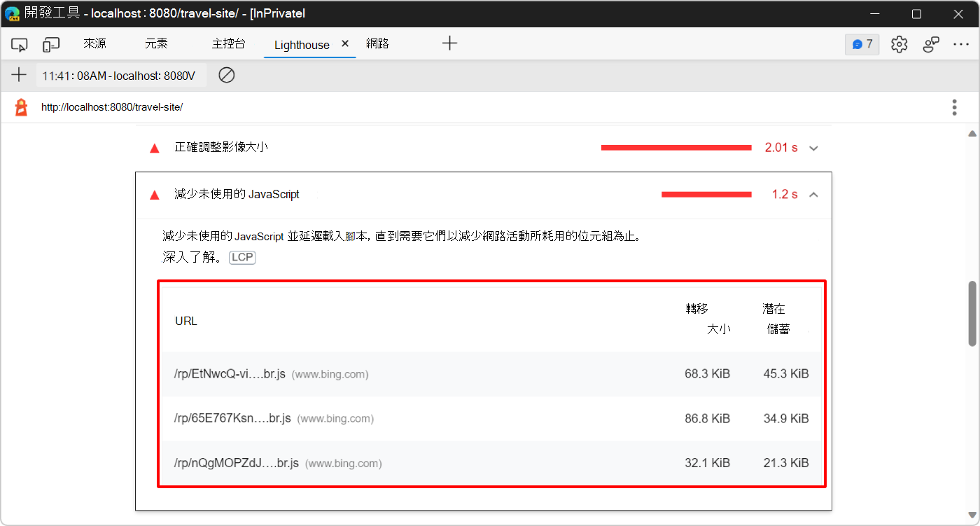Screen dimensions: 980x526
Task: Start a new Lighthouse report with plus icon
Action: pyautogui.click(x=19, y=74)
